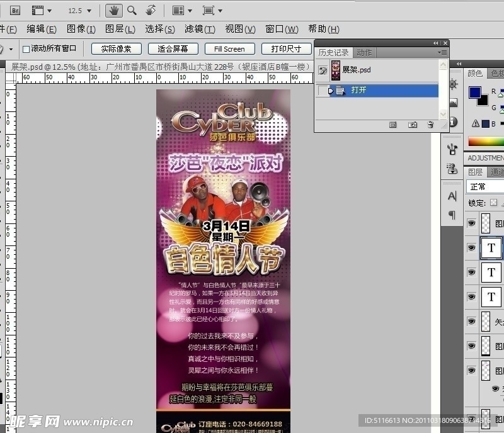Open the Navigator panel icon in dock
This screenshot has height=433, width=504.
pos(453,84)
